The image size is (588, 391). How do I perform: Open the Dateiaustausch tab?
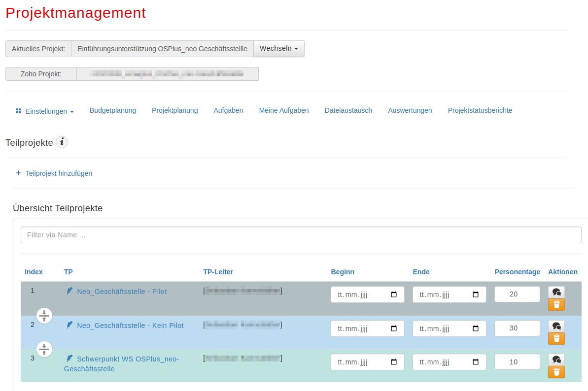click(x=348, y=110)
